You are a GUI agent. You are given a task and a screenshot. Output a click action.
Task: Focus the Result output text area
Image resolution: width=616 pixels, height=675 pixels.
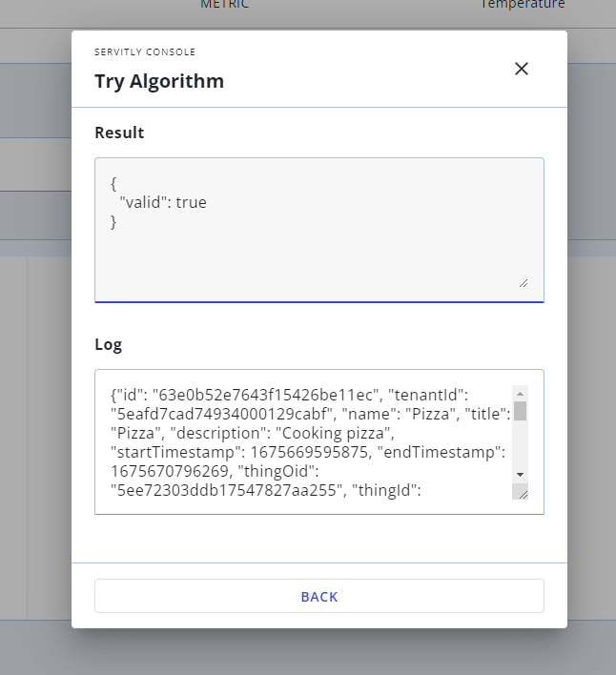pos(318,250)
